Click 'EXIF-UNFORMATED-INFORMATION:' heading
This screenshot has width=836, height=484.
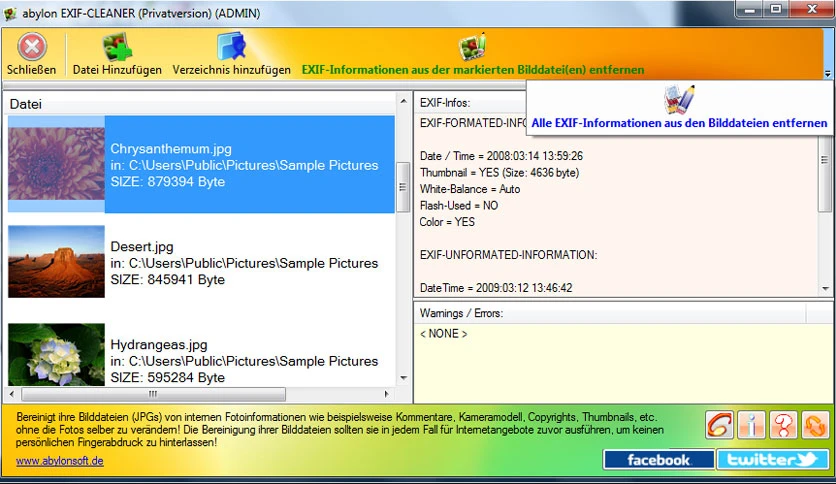pyautogui.click(x=508, y=255)
